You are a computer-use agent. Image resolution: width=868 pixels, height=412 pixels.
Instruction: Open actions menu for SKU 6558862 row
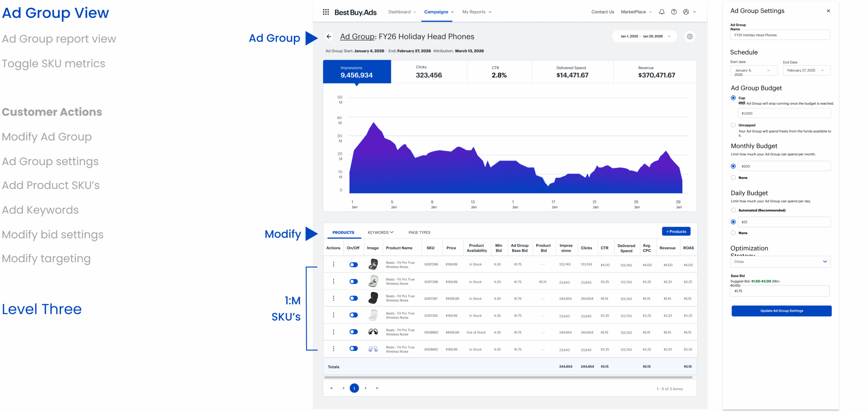tap(333, 349)
